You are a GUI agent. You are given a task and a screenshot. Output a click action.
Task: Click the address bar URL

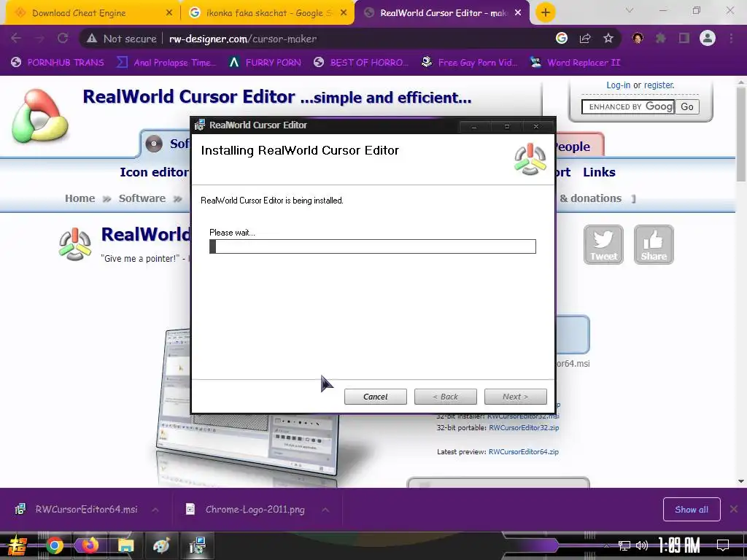tap(242, 39)
